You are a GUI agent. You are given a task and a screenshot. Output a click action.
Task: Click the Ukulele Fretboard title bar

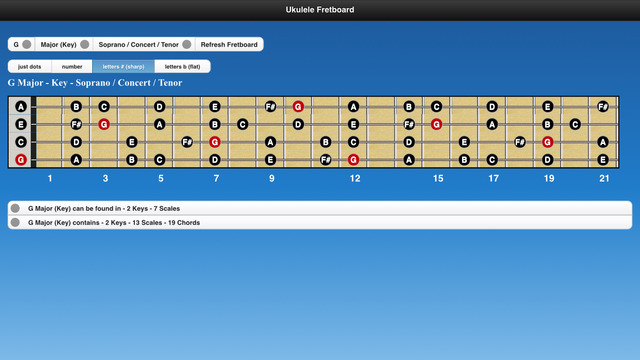point(320,10)
